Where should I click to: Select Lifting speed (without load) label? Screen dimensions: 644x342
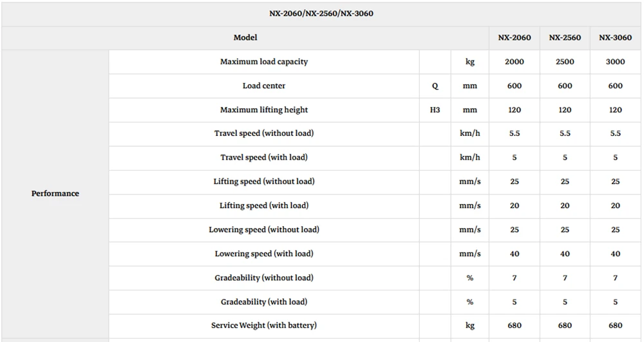coord(263,182)
